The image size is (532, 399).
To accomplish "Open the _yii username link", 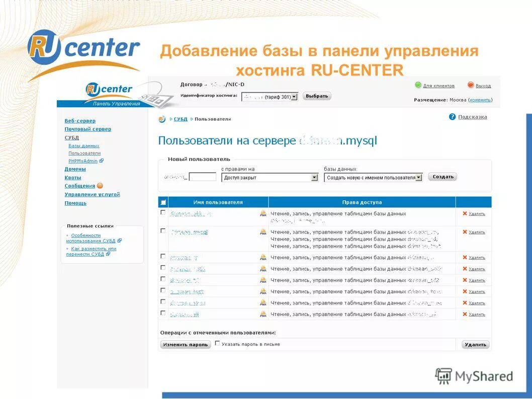I will pyautogui.click(x=184, y=314).
